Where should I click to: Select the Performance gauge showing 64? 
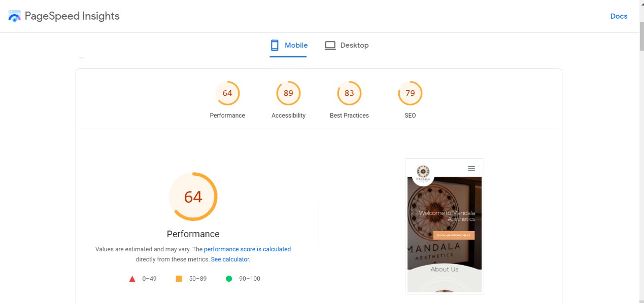(x=227, y=93)
